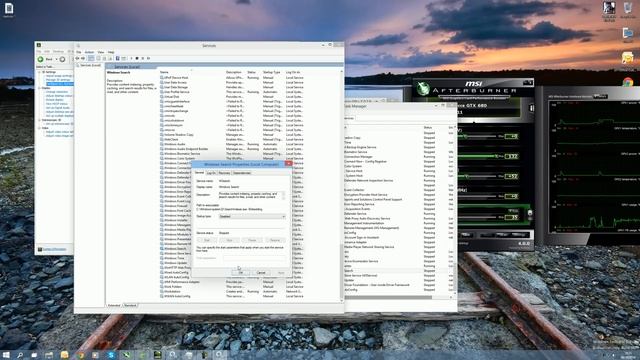Click the Restart Service toolbar icon
The width and height of the screenshot is (640, 360).
148,58
